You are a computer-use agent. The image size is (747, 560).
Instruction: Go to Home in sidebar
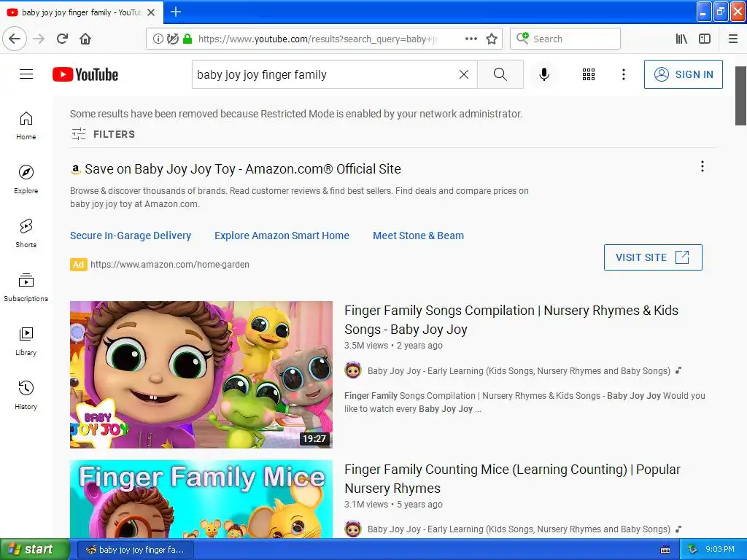click(x=26, y=125)
